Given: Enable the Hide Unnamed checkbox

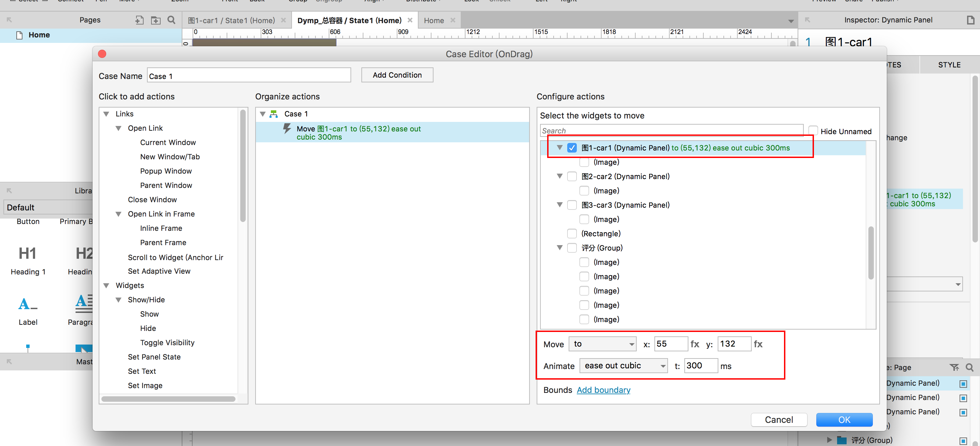Looking at the screenshot, I should (x=813, y=131).
